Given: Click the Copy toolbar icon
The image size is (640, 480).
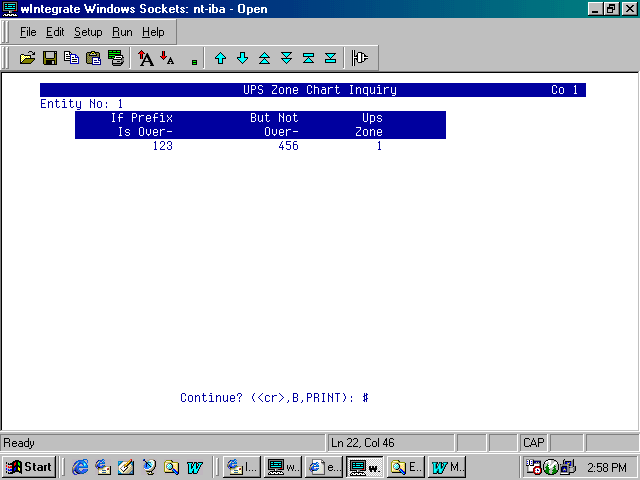Looking at the screenshot, I should (71, 58).
